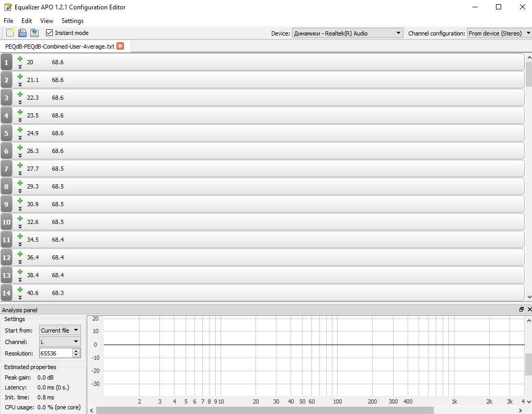Add filter via plus icon in row 8
Viewport: 532px width, 414px height.
point(20,183)
